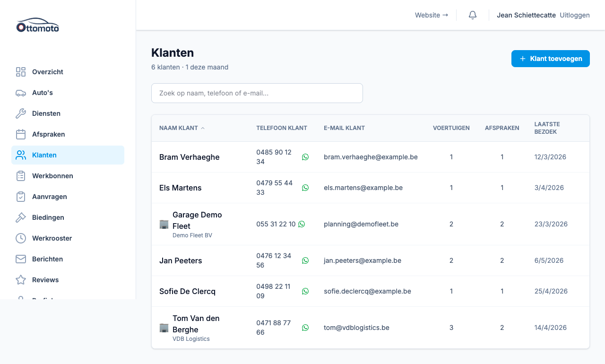The height and width of the screenshot is (364, 605).
Task: Click the WhatsApp icon for Bram Verhaeghe
Action: [305, 157]
